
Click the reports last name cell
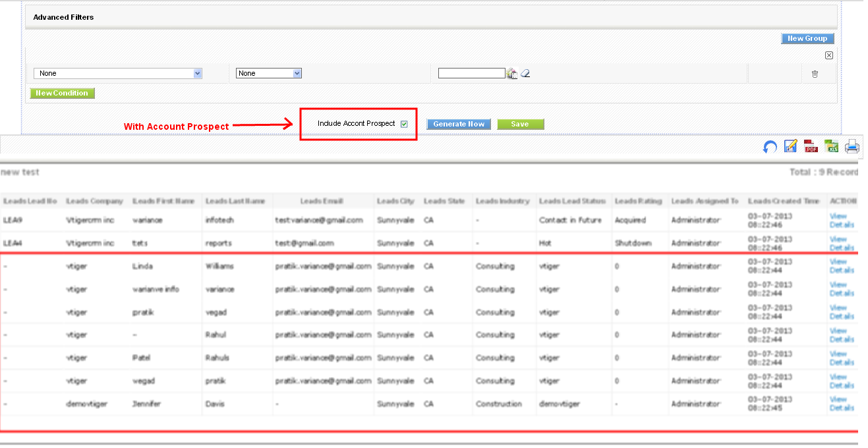(x=218, y=243)
